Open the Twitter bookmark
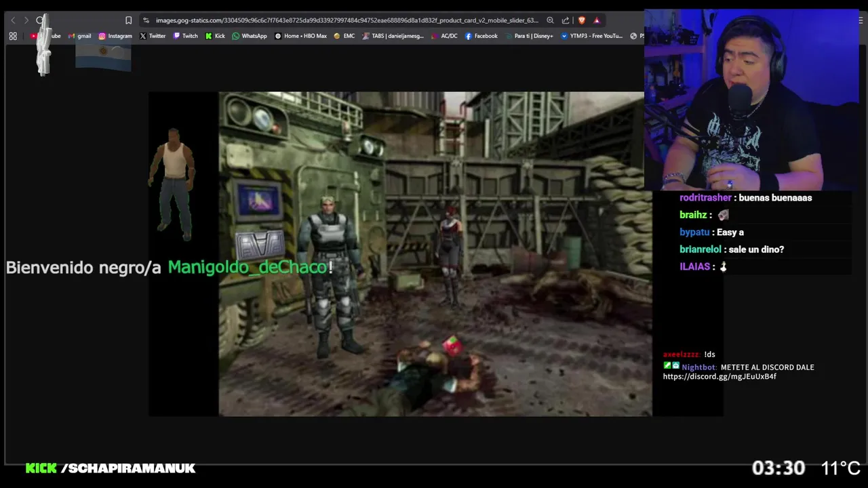 153,36
